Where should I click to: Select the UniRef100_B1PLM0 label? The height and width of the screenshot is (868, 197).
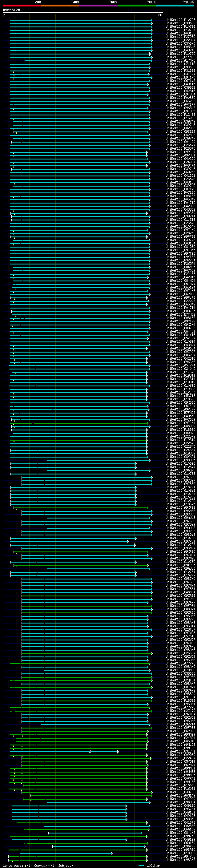180,392
